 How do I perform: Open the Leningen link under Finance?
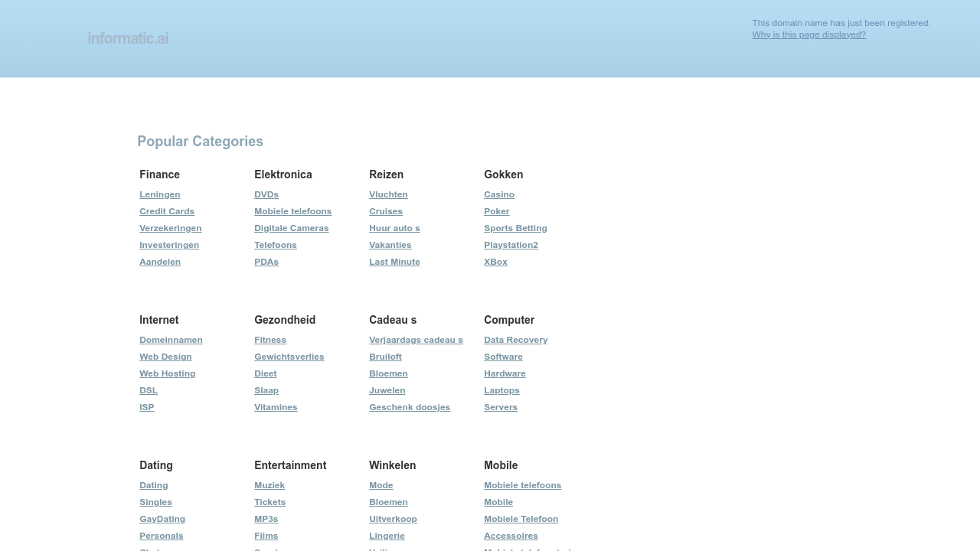coord(159,194)
